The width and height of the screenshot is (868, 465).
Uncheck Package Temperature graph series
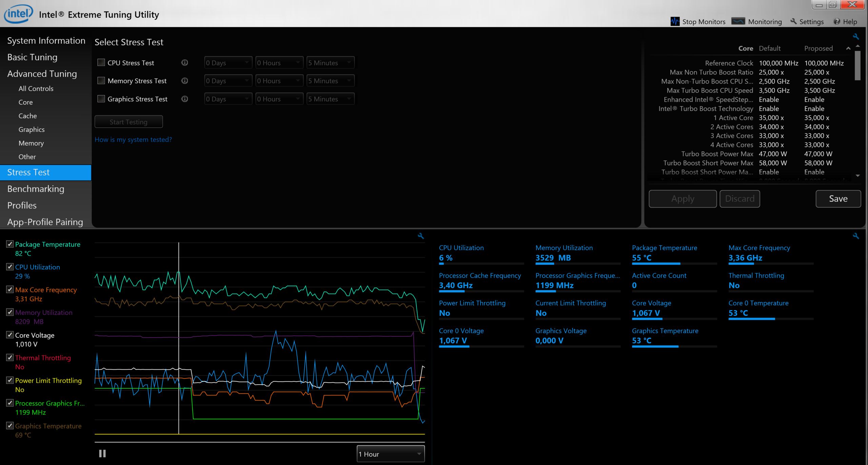point(10,244)
